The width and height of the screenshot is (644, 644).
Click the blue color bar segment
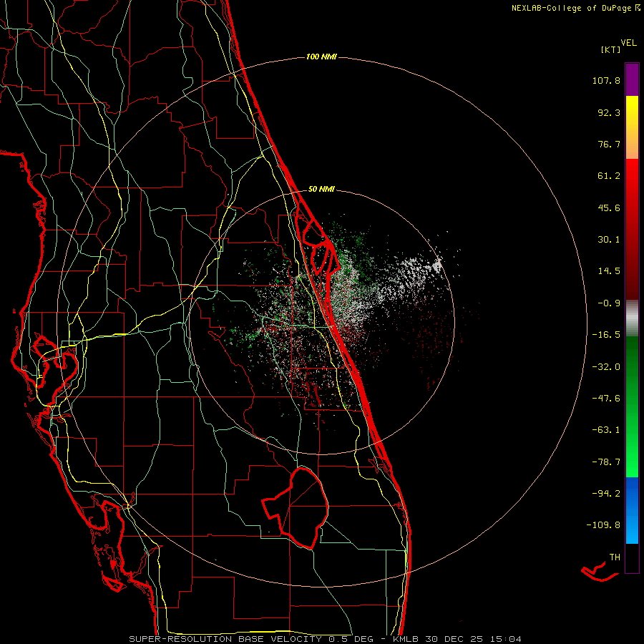pyautogui.click(x=632, y=510)
